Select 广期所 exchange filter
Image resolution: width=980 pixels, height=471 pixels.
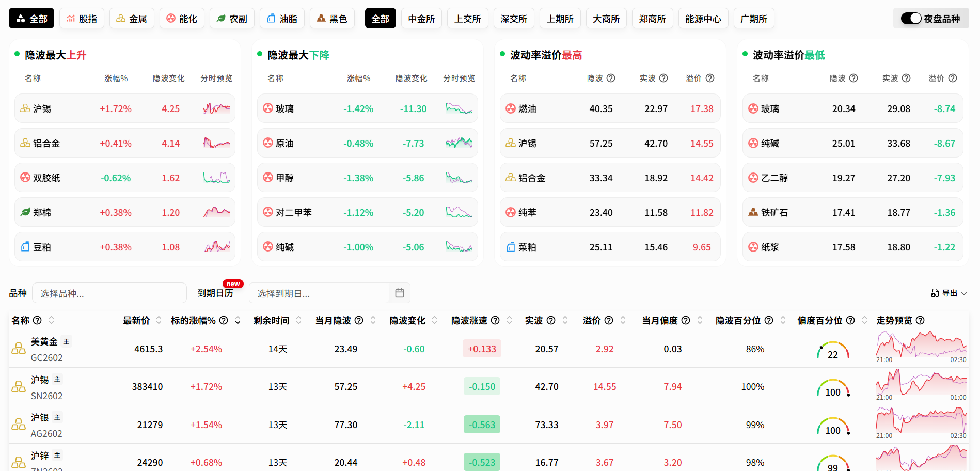point(754,19)
